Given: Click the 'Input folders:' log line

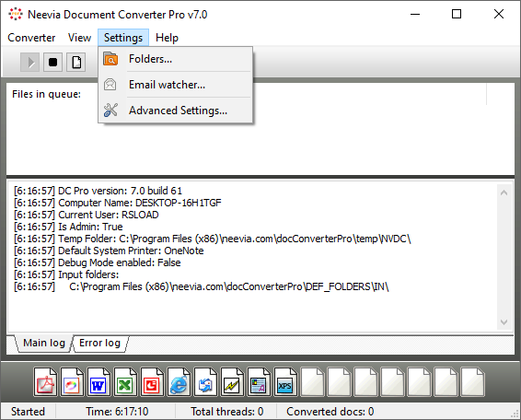Looking at the screenshot, I should pyautogui.click(x=66, y=274).
